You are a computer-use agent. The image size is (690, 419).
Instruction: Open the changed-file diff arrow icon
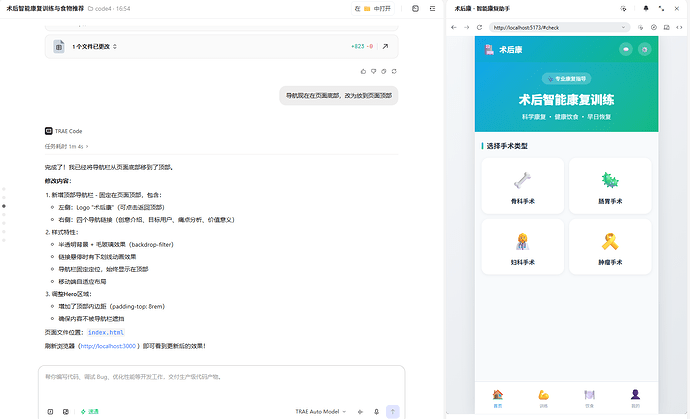click(x=385, y=46)
